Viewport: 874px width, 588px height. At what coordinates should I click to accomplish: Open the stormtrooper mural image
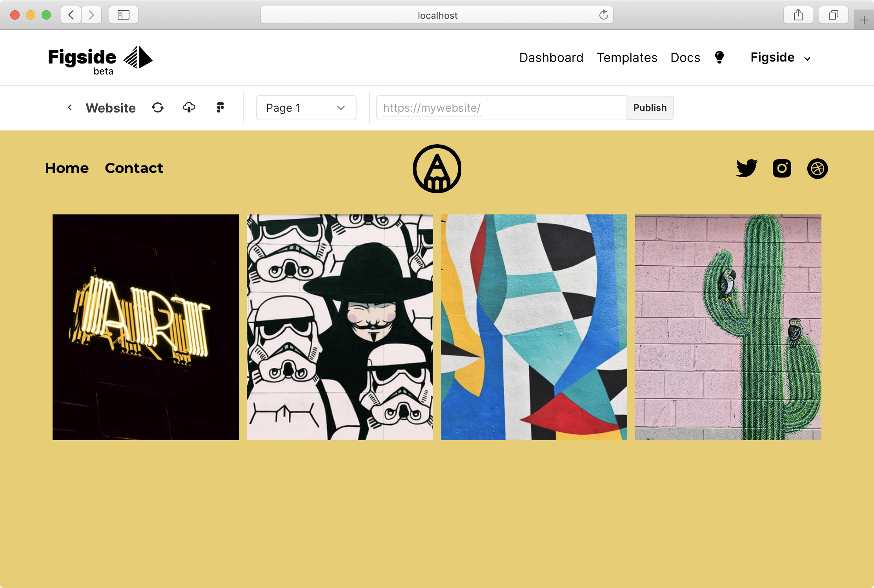(x=340, y=327)
